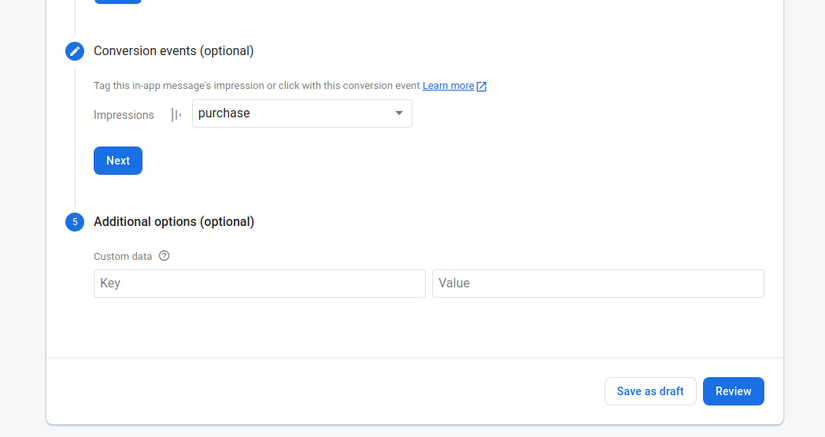
Task: Click the Custom data help question mark icon
Action: [164, 256]
